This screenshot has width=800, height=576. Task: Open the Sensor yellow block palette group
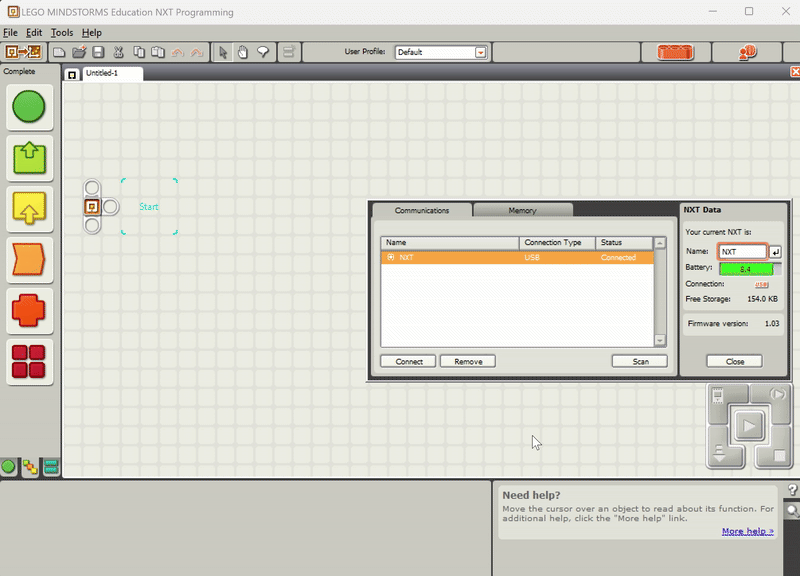[x=29, y=209]
